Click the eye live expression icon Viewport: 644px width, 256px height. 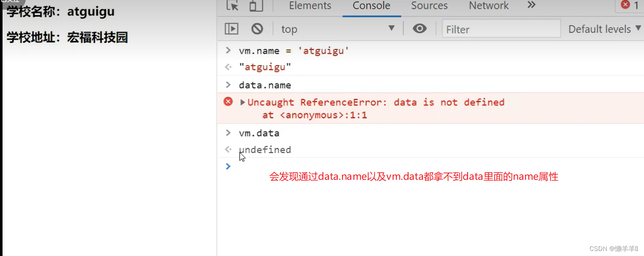[x=419, y=29]
